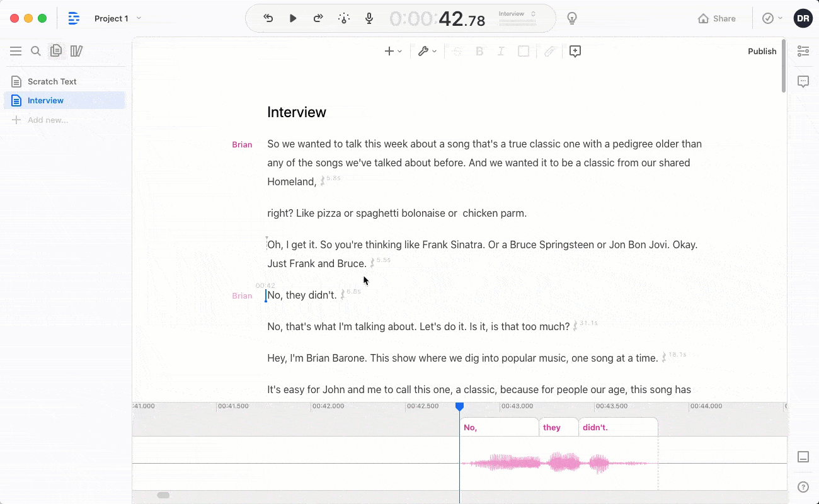
Task: Click the Descript logo icon
Action: 74,18
